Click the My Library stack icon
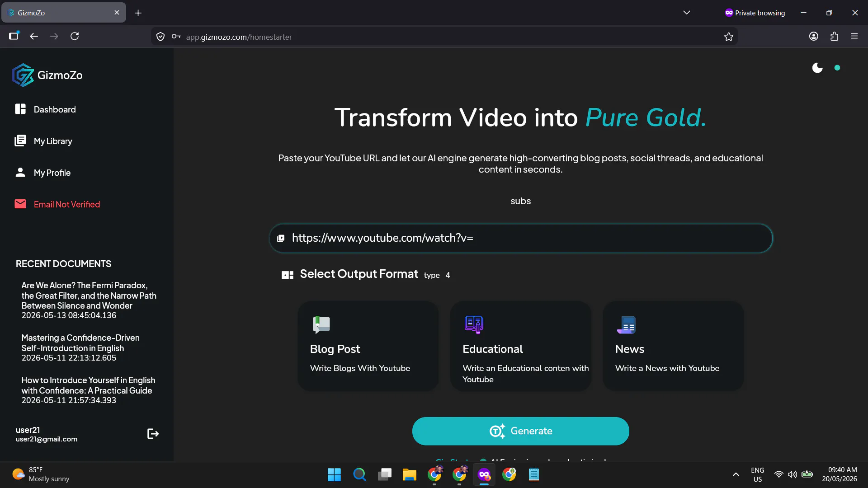 (x=20, y=141)
